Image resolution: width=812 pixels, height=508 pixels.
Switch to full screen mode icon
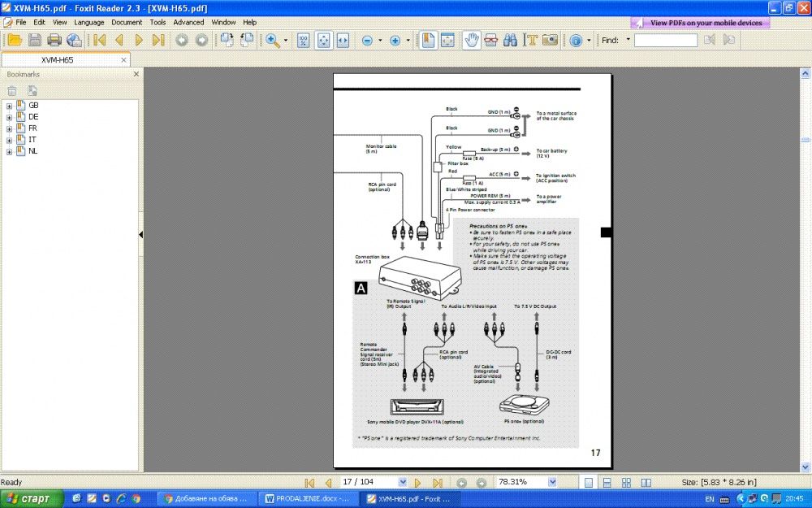(x=447, y=40)
